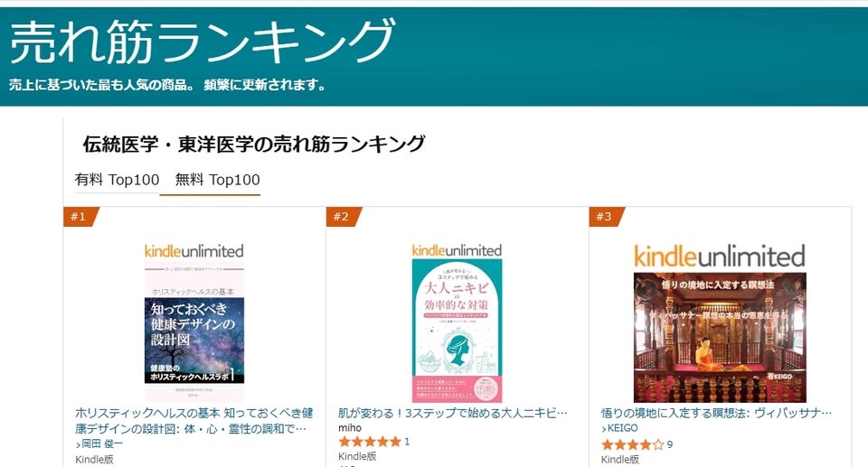The image size is (868, 467).
Task: Click the #2 rank badge
Action: [x=344, y=217]
